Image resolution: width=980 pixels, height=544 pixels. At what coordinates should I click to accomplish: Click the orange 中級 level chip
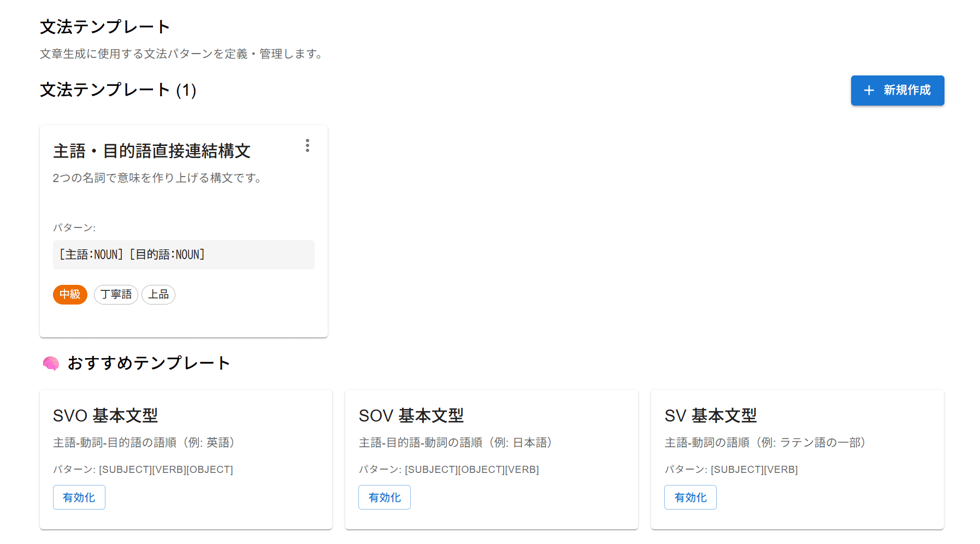pyautogui.click(x=70, y=295)
